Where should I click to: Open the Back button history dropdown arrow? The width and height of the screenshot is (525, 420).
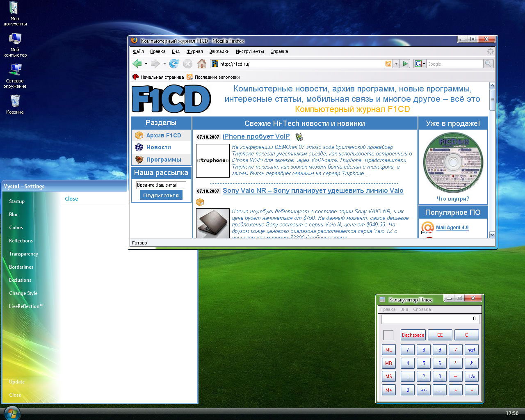[x=146, y=64]
